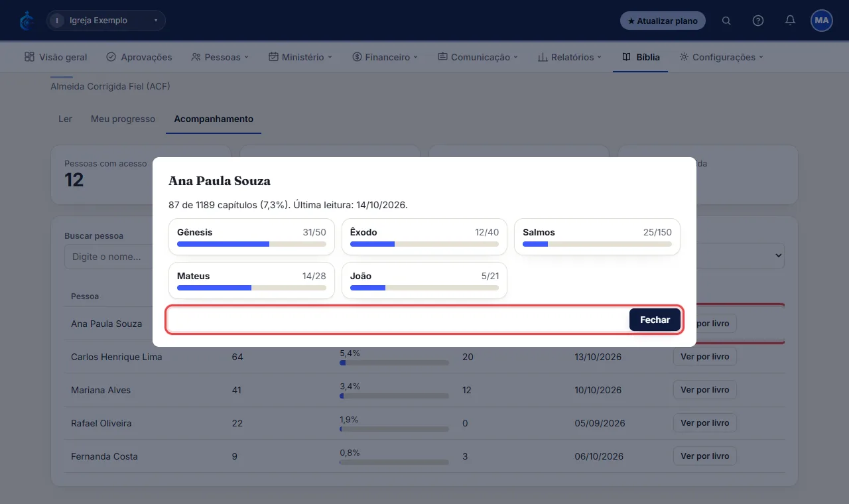Close the dialog with Fechar
Viewport: 849px width, 504px height.
[x=655, y=320]
